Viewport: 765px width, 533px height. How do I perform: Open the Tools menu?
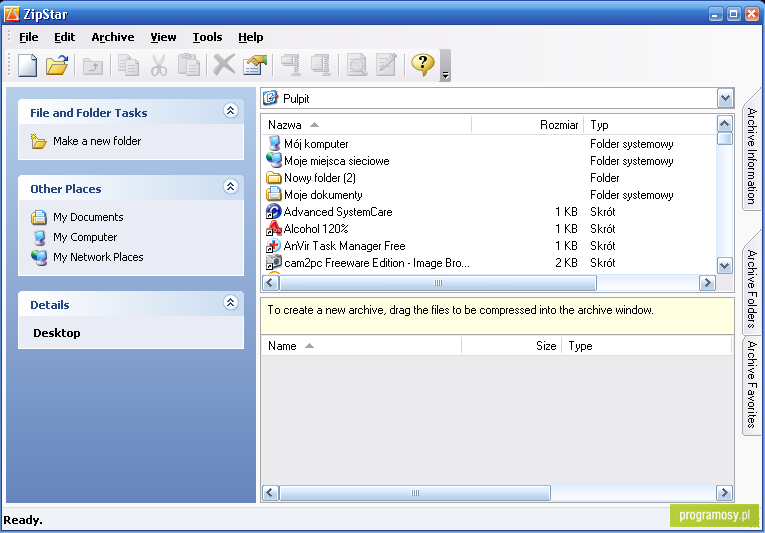[x=207, y=37]
